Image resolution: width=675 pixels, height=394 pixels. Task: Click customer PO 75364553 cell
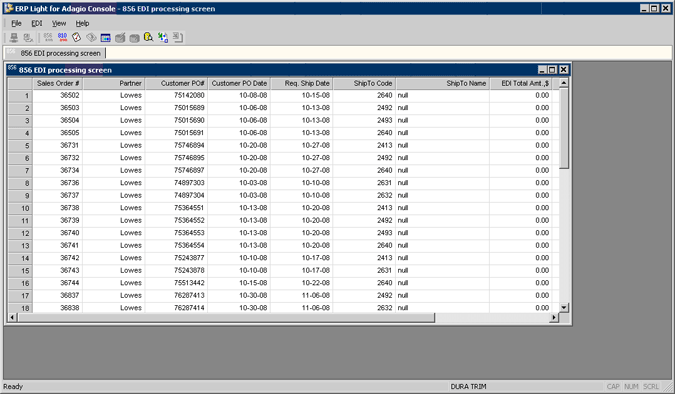click(x=176, y=233)
